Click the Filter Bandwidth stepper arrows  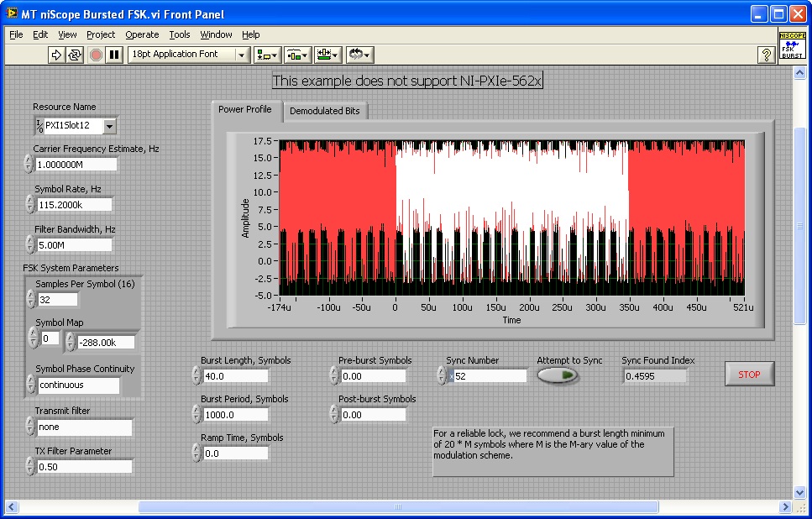[x=30, y=244]
